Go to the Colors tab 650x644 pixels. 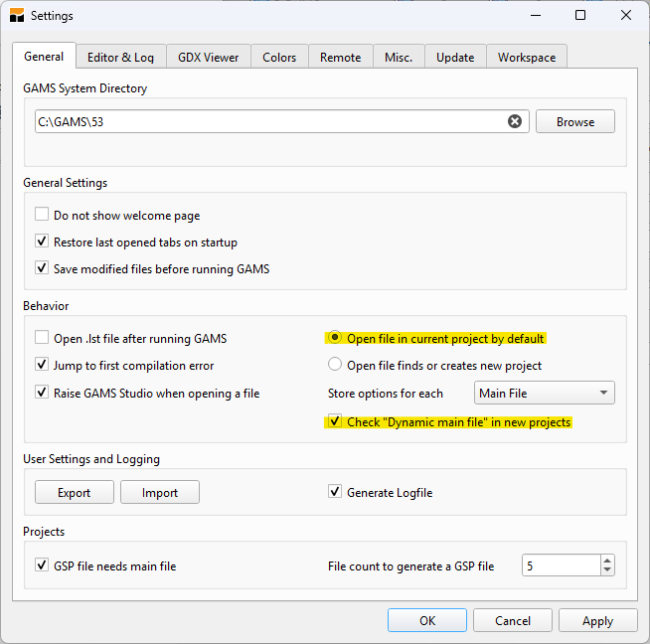[279, 57]
